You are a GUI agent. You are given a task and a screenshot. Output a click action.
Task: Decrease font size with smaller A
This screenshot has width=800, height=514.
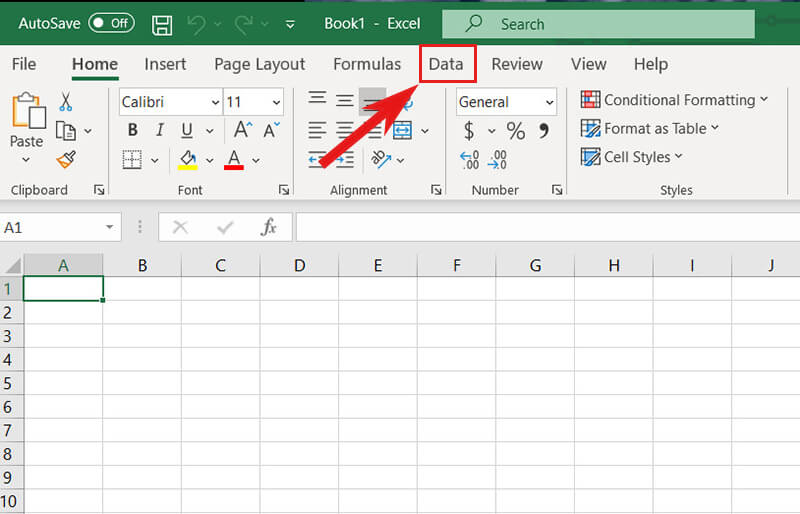click(x=271, y=130)
